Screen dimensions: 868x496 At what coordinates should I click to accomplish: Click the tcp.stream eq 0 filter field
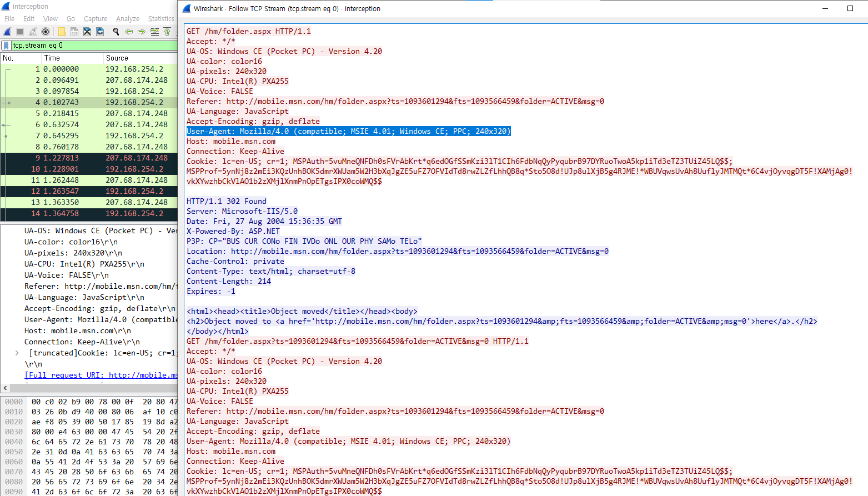coord(94,46)
